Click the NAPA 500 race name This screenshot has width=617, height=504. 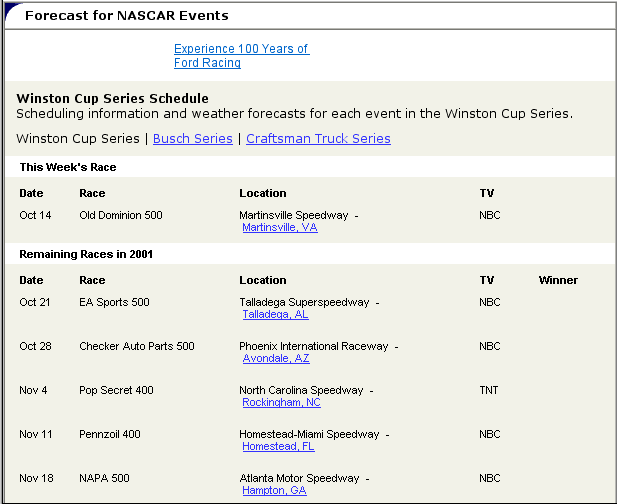[104, 478]
